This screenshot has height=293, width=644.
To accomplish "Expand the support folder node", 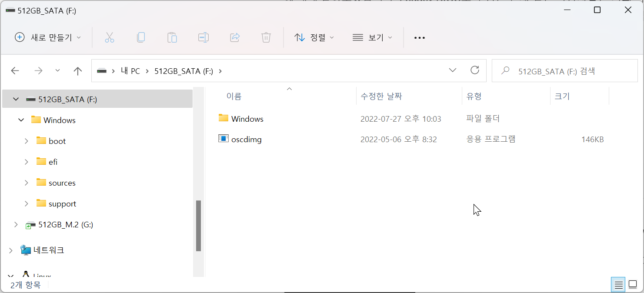I will (27, 203).
